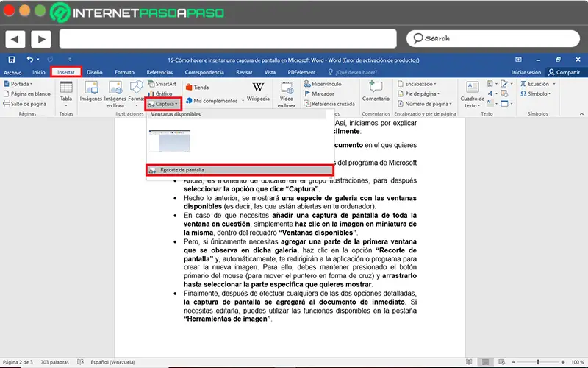Screen dimensions: 588x368
Task: Open the Pie de página dropdown
Action: 418,93
